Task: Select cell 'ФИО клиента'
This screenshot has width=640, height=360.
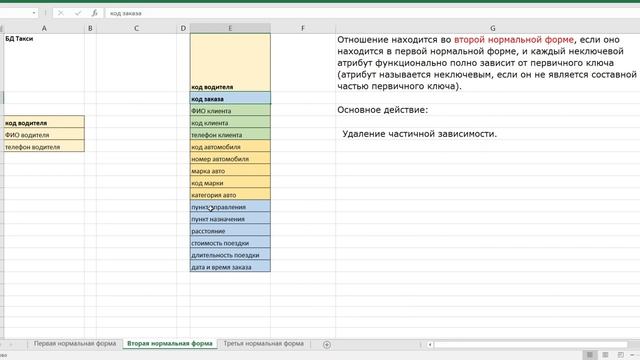Action: pos(230,110)
